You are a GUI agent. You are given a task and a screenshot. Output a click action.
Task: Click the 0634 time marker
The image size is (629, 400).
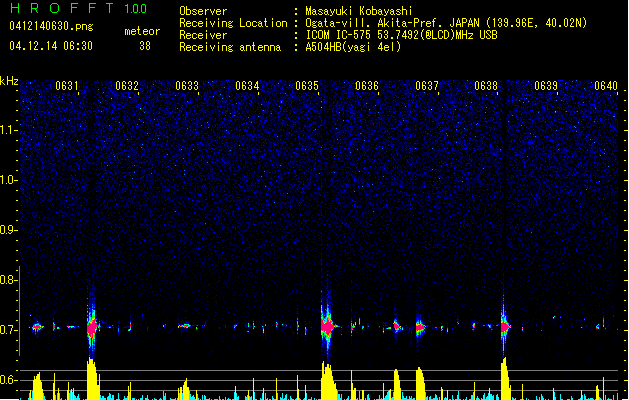(x=247, y=86)
